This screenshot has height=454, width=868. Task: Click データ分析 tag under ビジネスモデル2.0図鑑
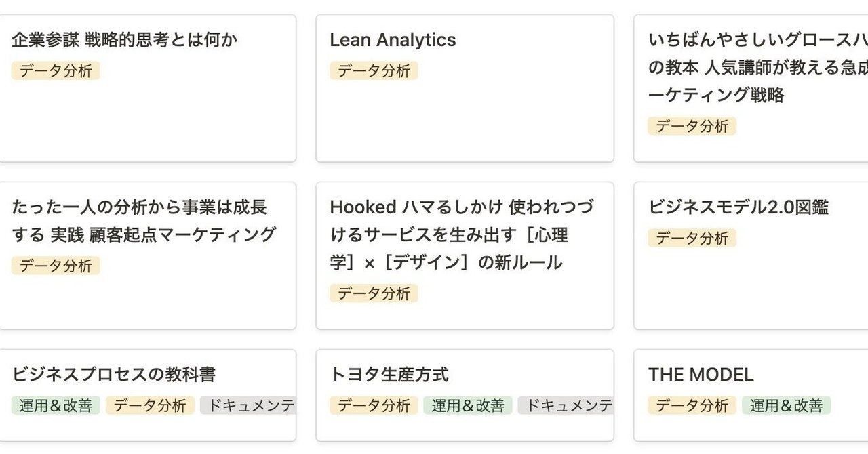692,239
